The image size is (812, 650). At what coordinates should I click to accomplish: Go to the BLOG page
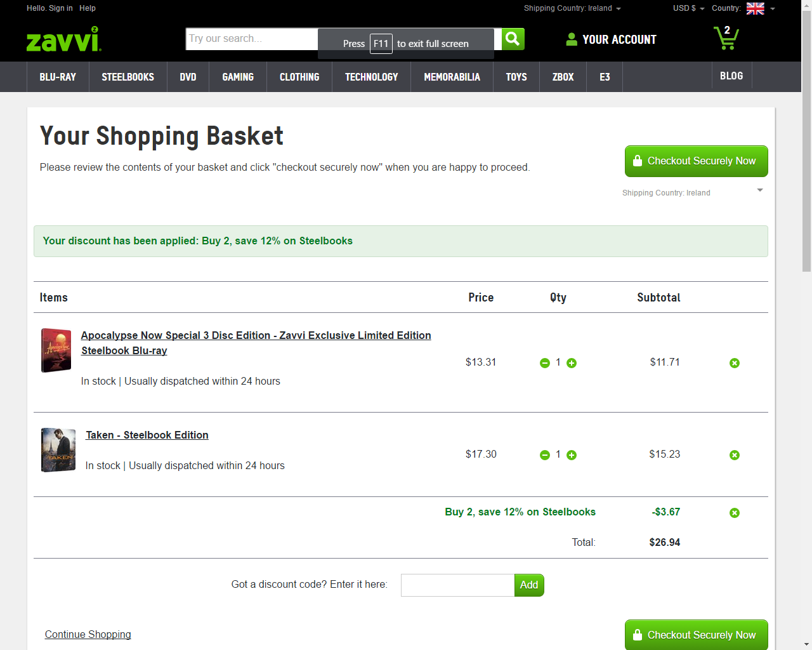click(731, 76)
